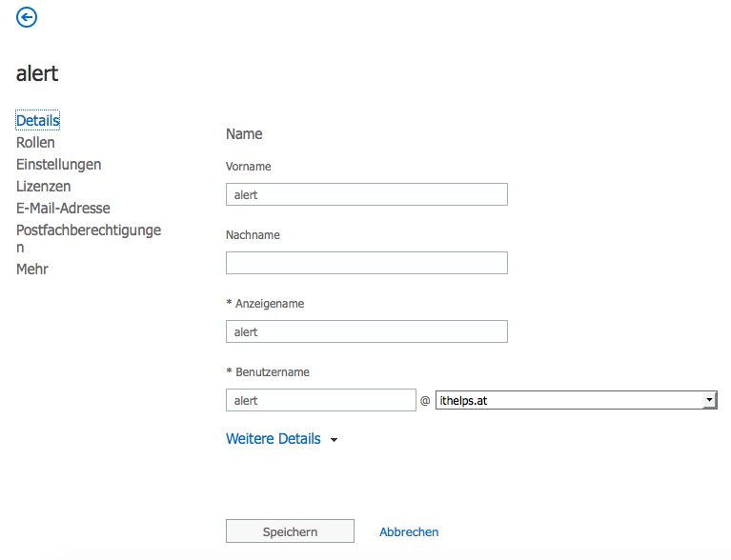Open the E-Mail-Adresse section
731x560 pixels.
coord(64,209)
